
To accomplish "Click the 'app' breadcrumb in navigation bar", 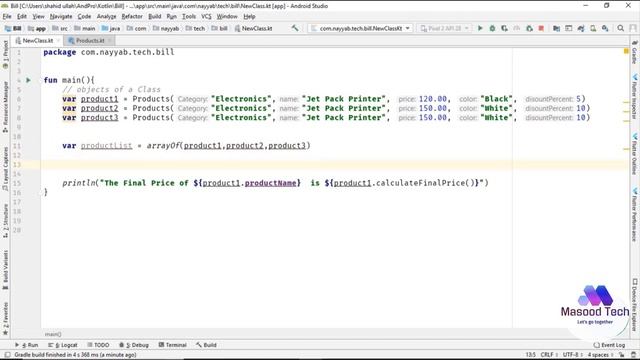I will point(37,28).
